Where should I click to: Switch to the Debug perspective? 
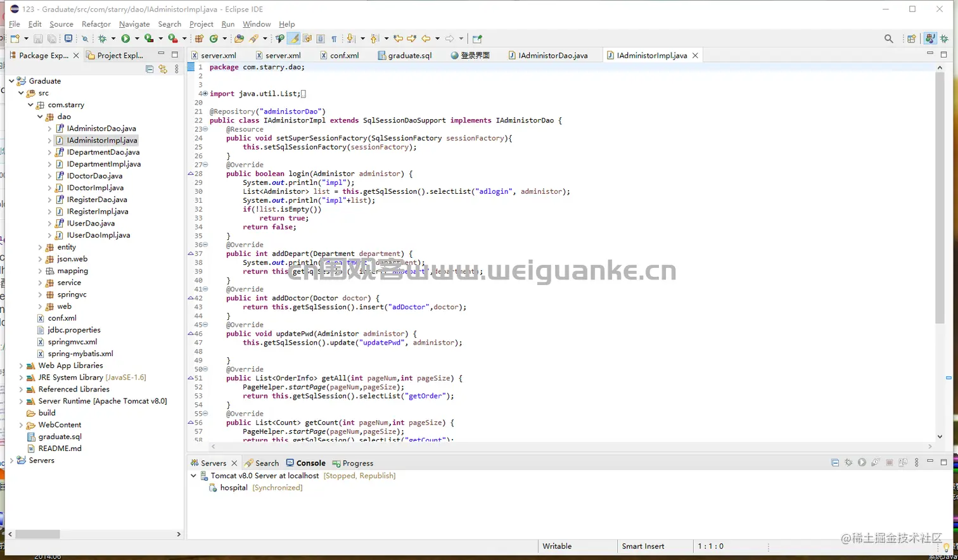click(x=944, y=39)
